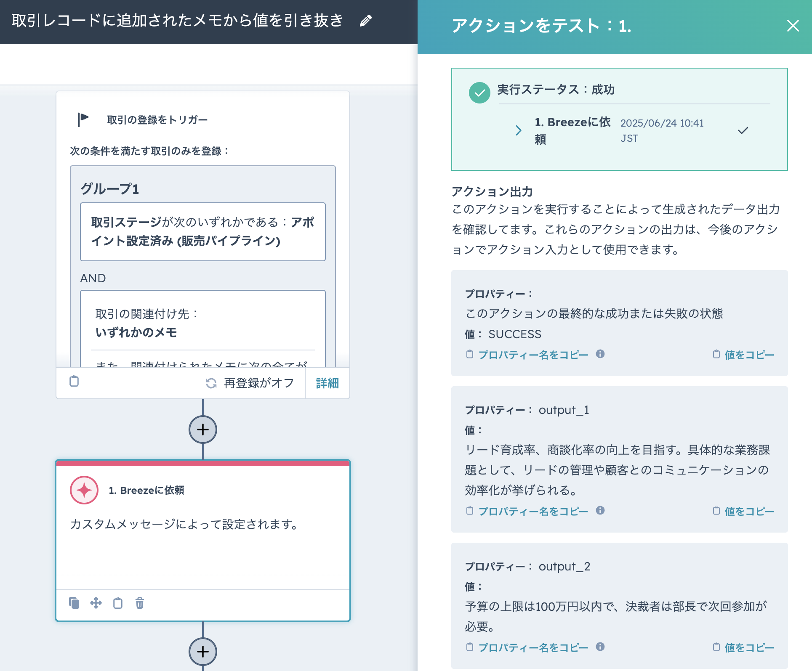
Task: Click the 2025/06/24 10:41 JST timestamp
Action: coord(662,130)
